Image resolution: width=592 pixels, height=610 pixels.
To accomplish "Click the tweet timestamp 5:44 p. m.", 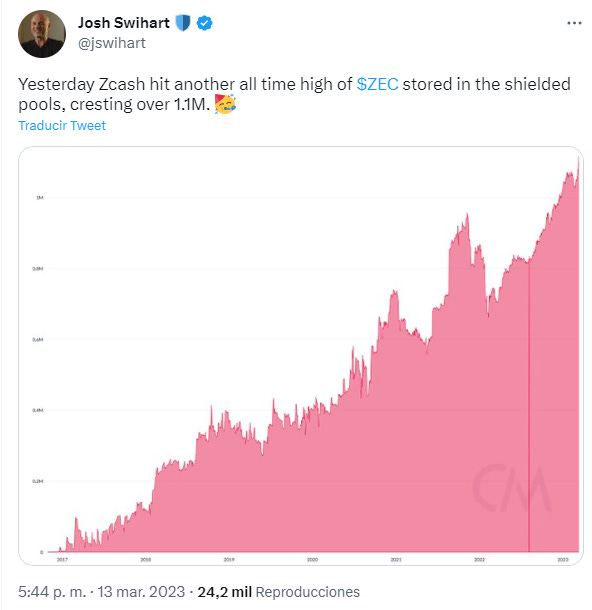I will tap(52, 592).
